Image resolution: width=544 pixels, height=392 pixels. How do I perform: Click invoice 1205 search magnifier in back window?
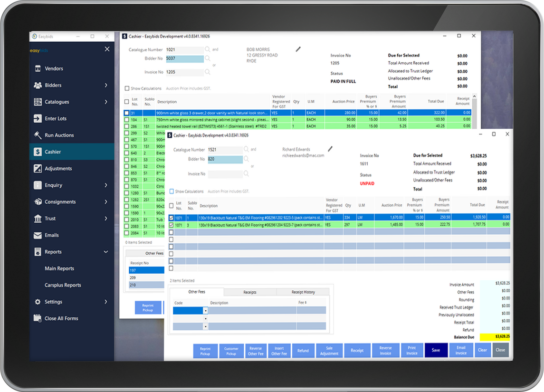207,72
